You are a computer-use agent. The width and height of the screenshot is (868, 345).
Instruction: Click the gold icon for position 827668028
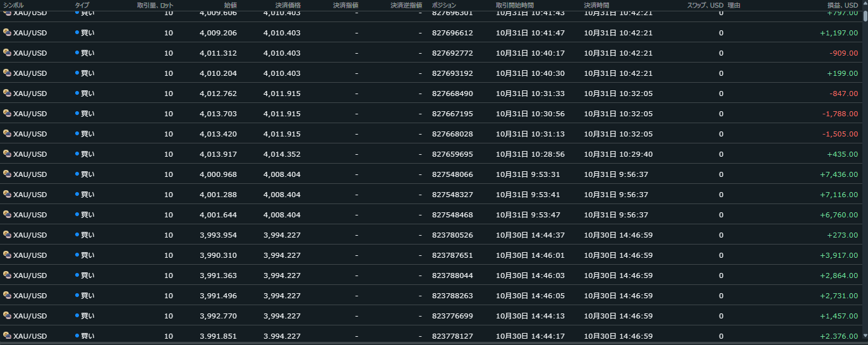coord(7,133)
